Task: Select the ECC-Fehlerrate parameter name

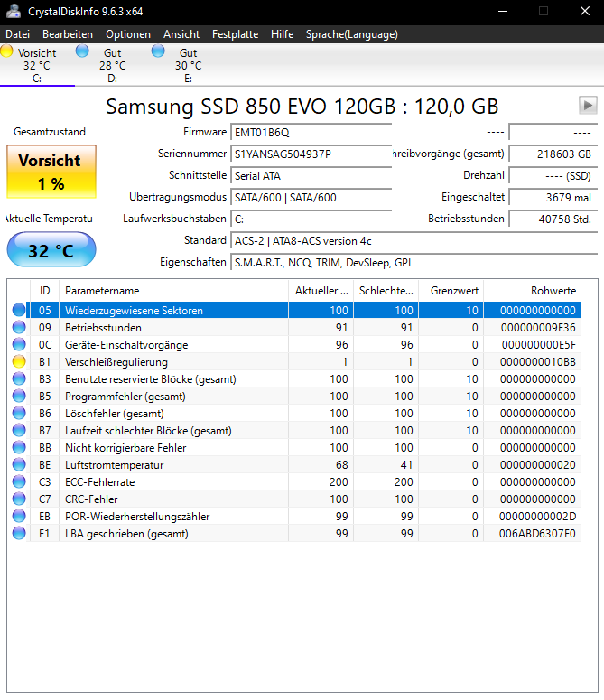Action: [100, 482]
